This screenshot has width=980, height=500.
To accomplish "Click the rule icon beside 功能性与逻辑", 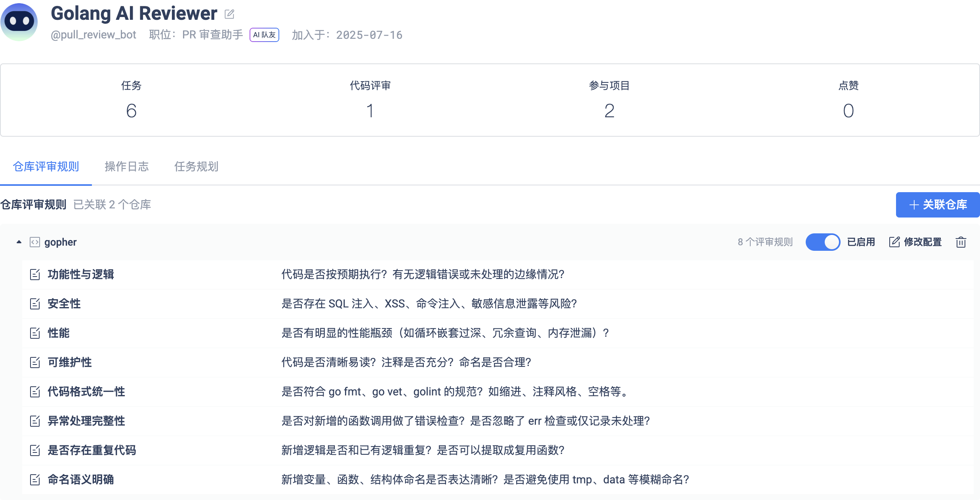I will 35,275.
